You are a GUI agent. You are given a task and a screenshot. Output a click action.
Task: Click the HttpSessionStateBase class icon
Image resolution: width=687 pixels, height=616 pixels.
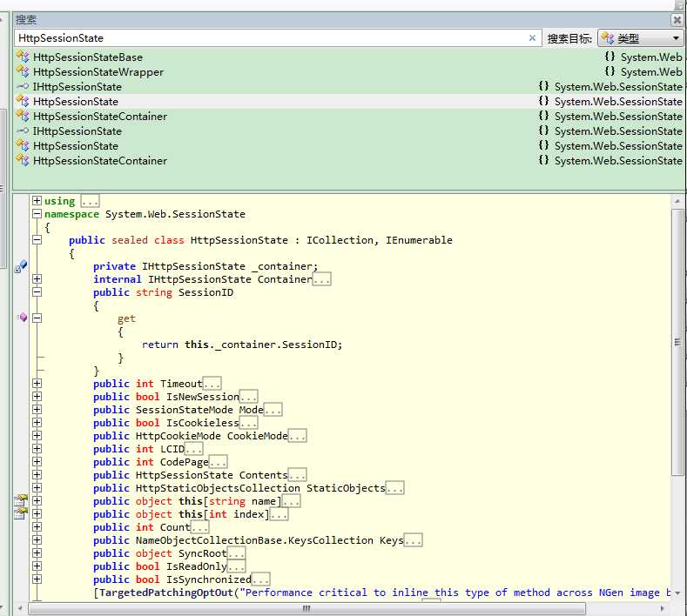click(x=23, y=57)
